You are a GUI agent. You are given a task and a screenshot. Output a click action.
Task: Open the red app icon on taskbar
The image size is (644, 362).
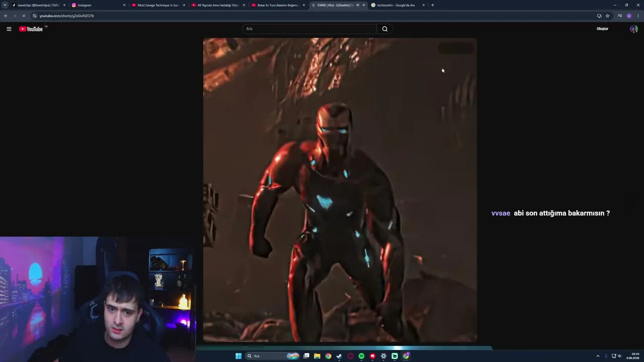pos(372,356)
